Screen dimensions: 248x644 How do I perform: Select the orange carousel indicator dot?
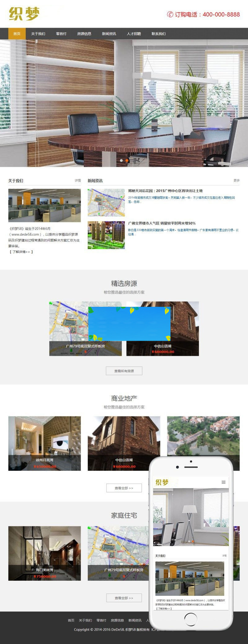click(127, 161)
